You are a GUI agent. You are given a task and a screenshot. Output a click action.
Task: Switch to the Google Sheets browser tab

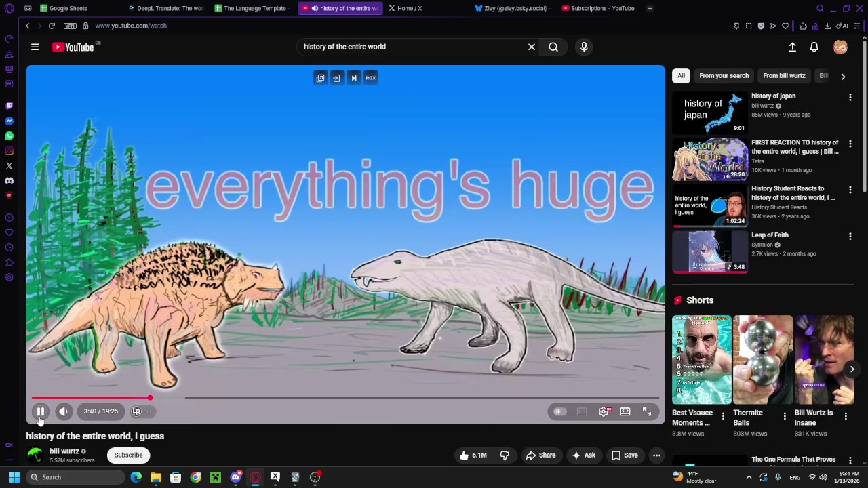pyautogui.click(x=68, y=8)
